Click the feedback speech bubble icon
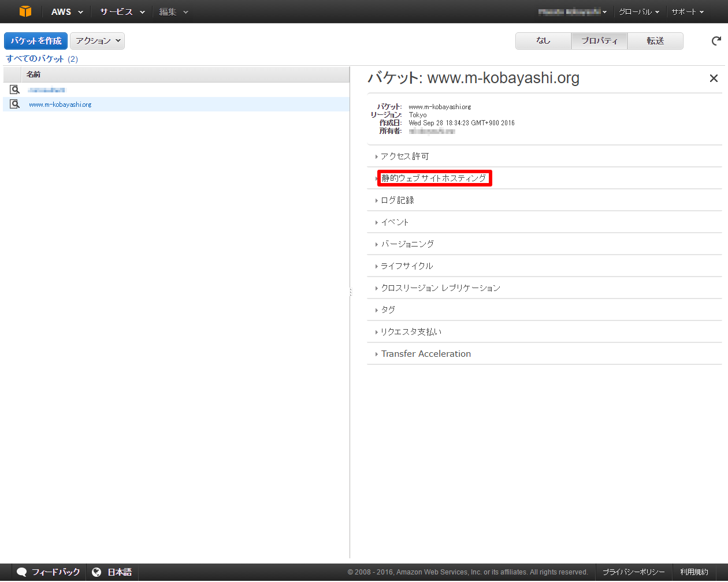 pos(21,572)
